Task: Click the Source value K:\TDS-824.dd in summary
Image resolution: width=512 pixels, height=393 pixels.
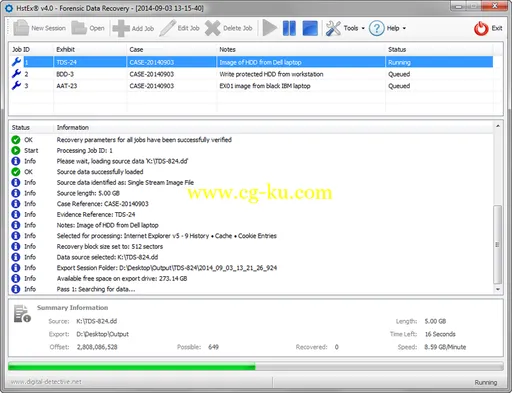Action: pyautogui.click(x=97, y=321)
